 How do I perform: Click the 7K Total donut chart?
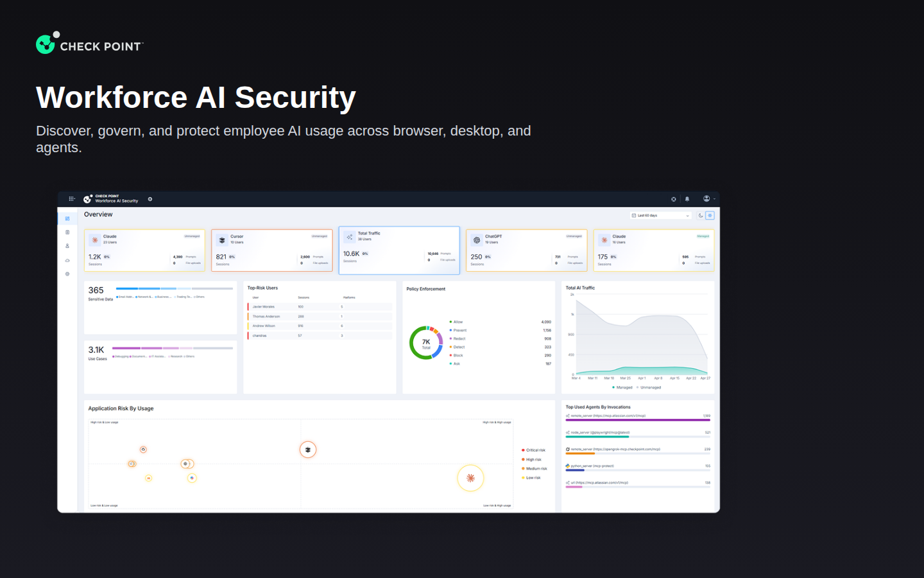426,343
